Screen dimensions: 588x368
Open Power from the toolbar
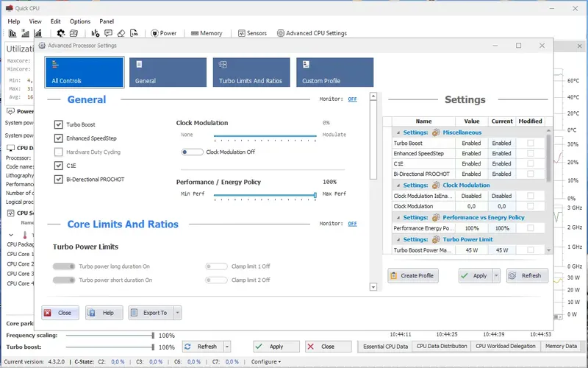[163, 33]
